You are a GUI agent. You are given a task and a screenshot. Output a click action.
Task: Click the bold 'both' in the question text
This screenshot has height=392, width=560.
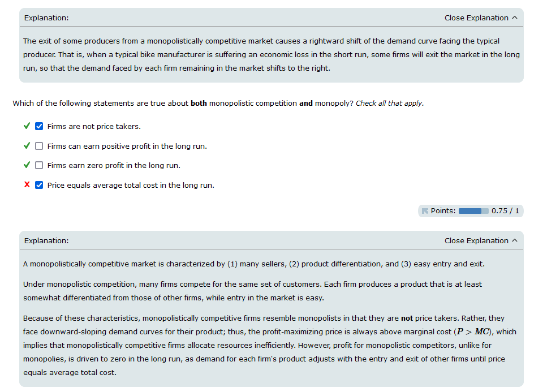200,103
